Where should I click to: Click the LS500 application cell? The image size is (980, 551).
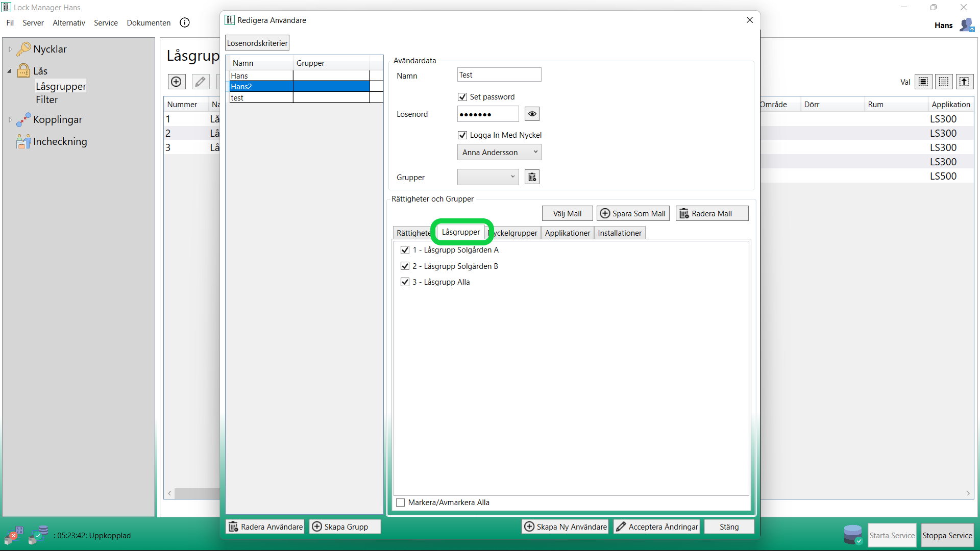point(943,176)
